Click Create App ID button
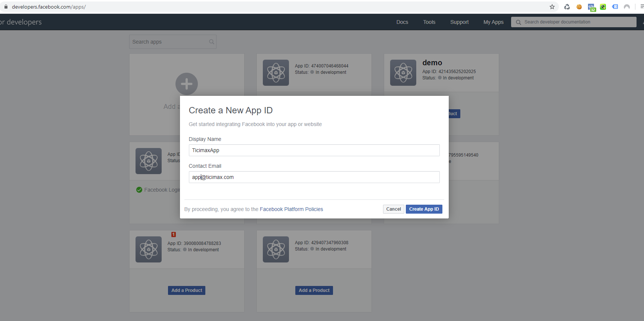The width and height of the screenshot is (644, 321). click(x=424, y=209)
